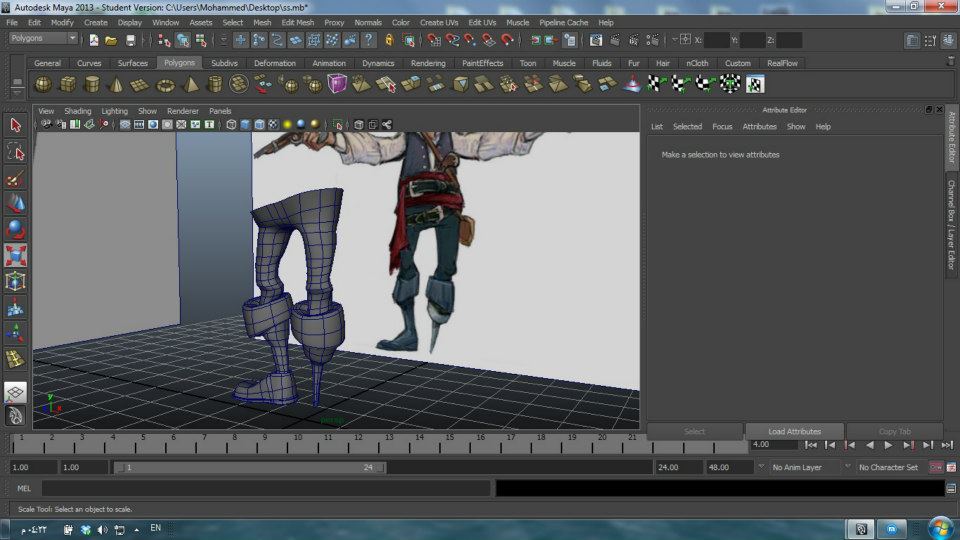Click go to start of playback range
This screenshot has height=540, width=960.
(x=811, y=445)
